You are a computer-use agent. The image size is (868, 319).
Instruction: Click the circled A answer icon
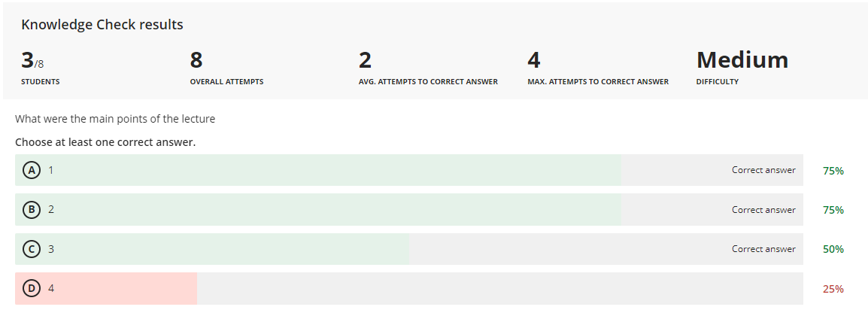[31, 170]
